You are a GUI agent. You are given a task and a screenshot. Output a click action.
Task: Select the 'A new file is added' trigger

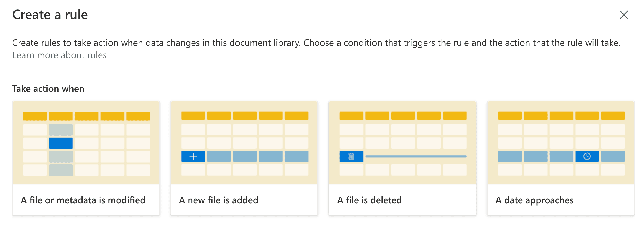(x=244, y=158)
